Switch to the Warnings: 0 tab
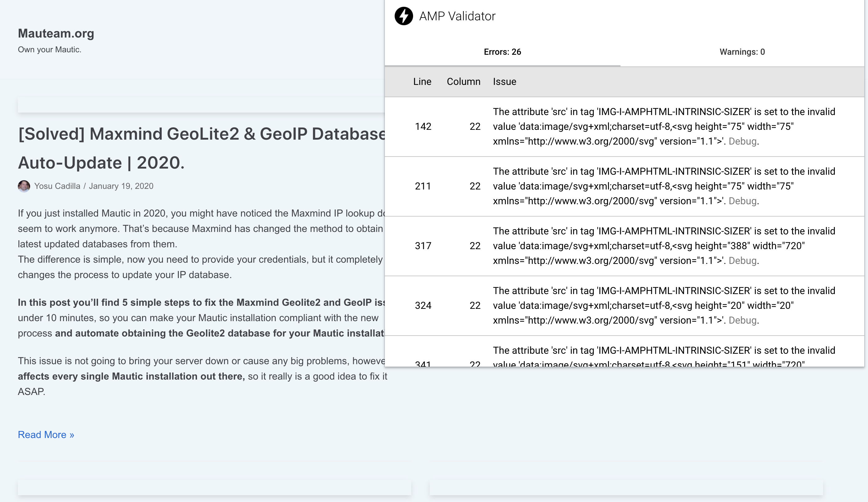868x502 pixels. (x=742, y=52)
